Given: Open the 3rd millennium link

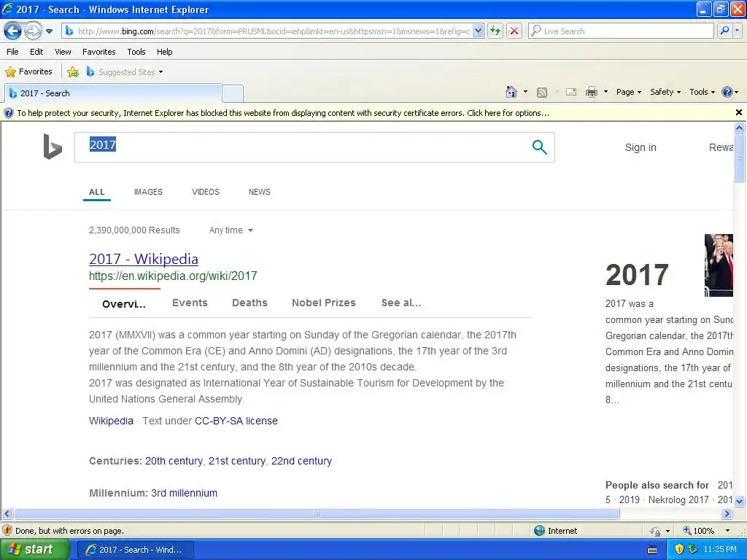Looking at the screenshot, I should [184, 493].
